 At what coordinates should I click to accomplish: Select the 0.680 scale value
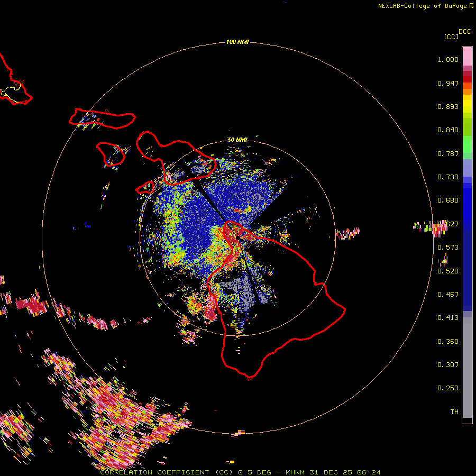coord(448,200)
